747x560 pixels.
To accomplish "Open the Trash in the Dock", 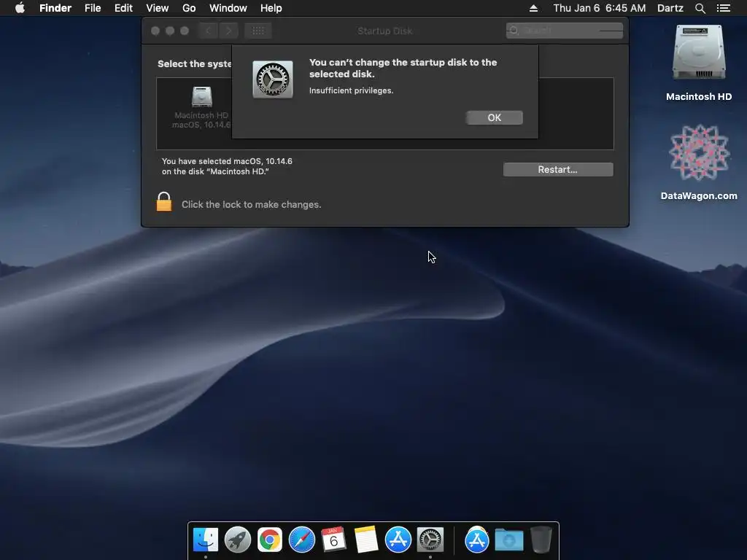I will click(541, 540).
